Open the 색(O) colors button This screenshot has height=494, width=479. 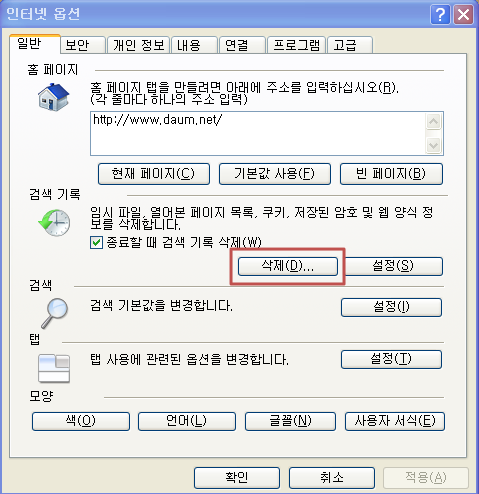(x=81, y=421)
